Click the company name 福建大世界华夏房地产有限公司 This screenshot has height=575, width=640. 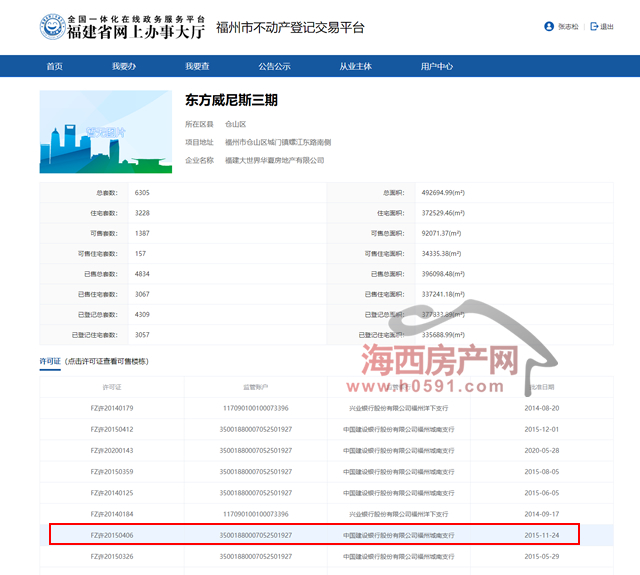coord(275,160)
